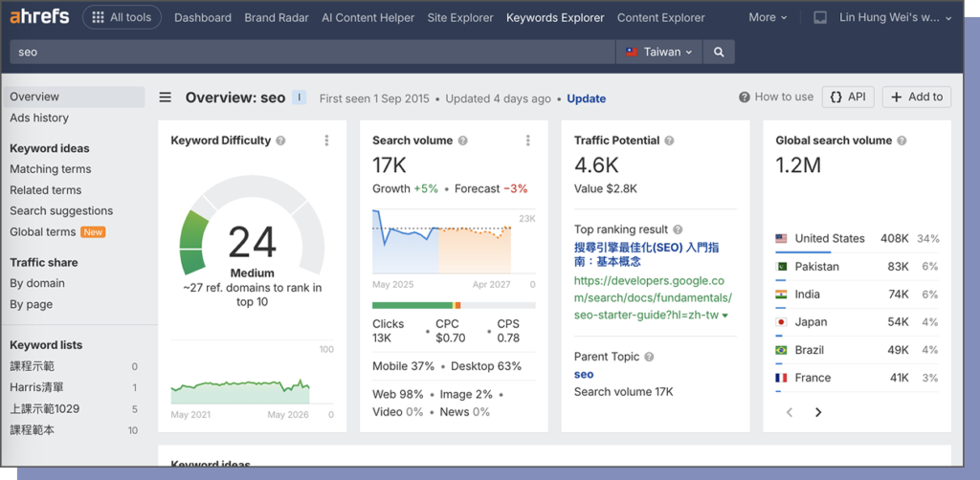The image size is (980, 480).
Task: Click the search magnifier button
Action: pos(719,52)
